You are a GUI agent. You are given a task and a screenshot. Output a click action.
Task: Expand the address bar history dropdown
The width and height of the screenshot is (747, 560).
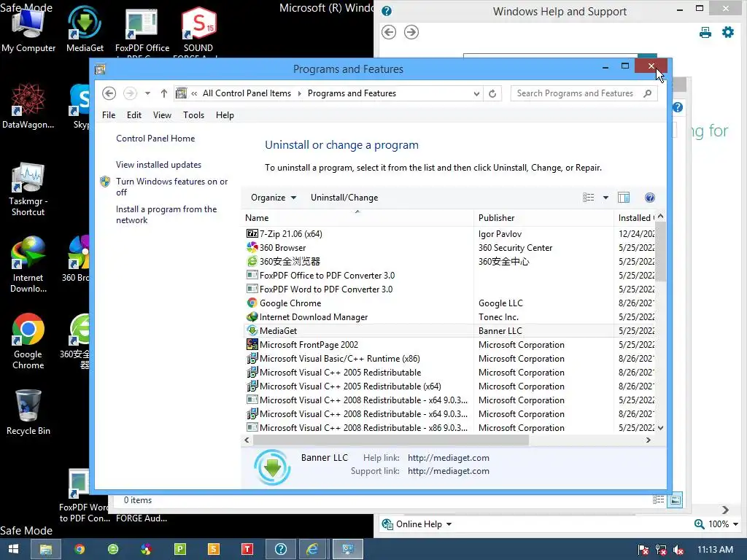tap(476, 93)
